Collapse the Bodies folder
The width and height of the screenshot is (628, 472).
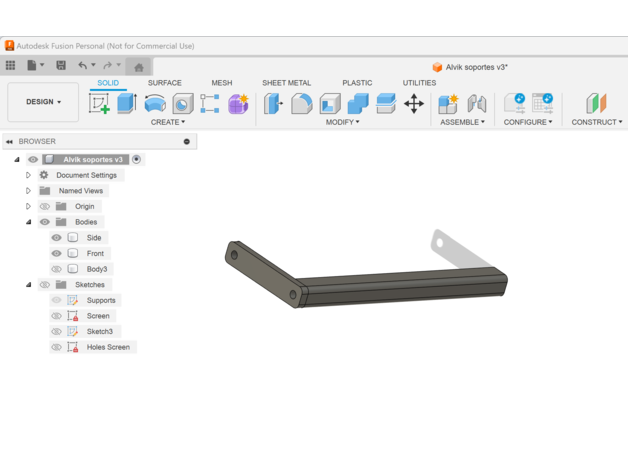pos(29,222)
